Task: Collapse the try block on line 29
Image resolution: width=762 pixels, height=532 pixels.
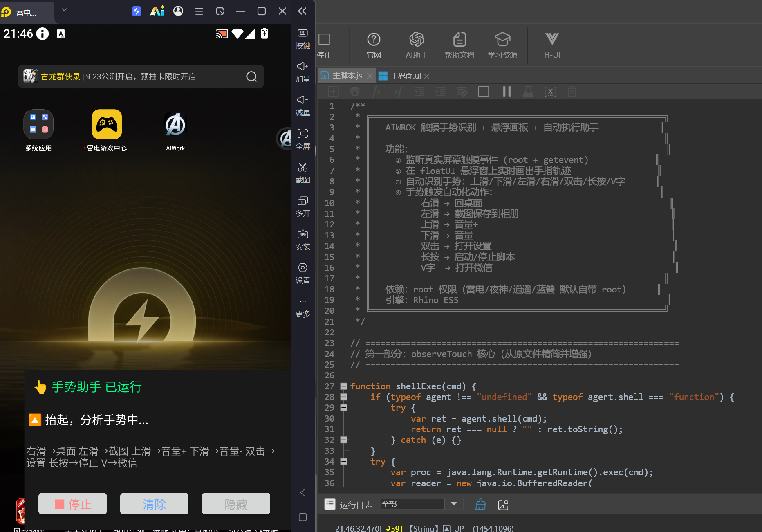Action: point(344,407)
